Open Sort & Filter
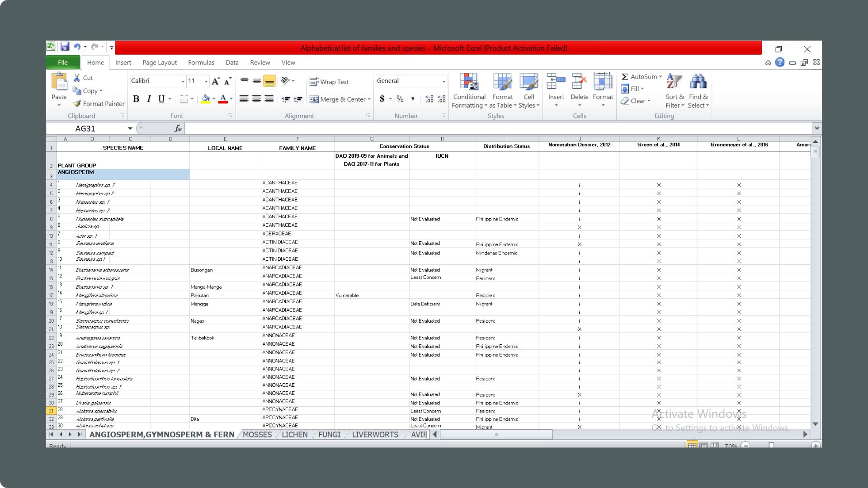This screenshot has width=868, height=488. pos(675,91)
